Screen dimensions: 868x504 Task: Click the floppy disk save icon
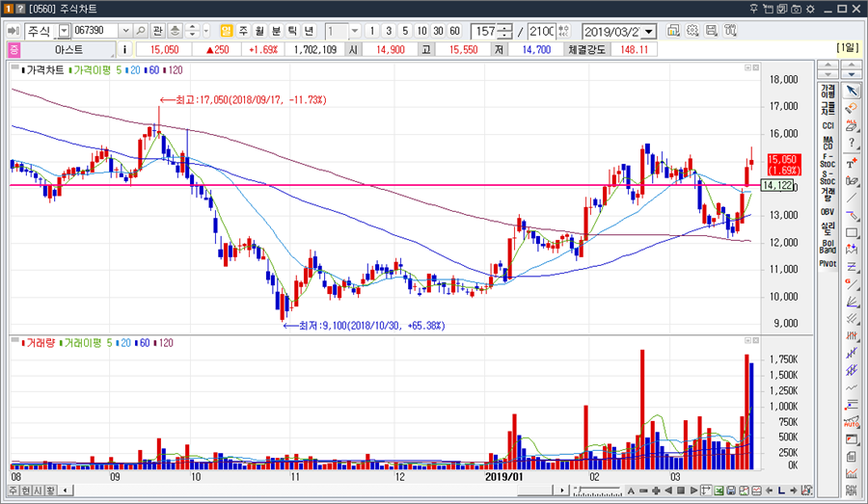pyautogui.click(x=731, y=491)
